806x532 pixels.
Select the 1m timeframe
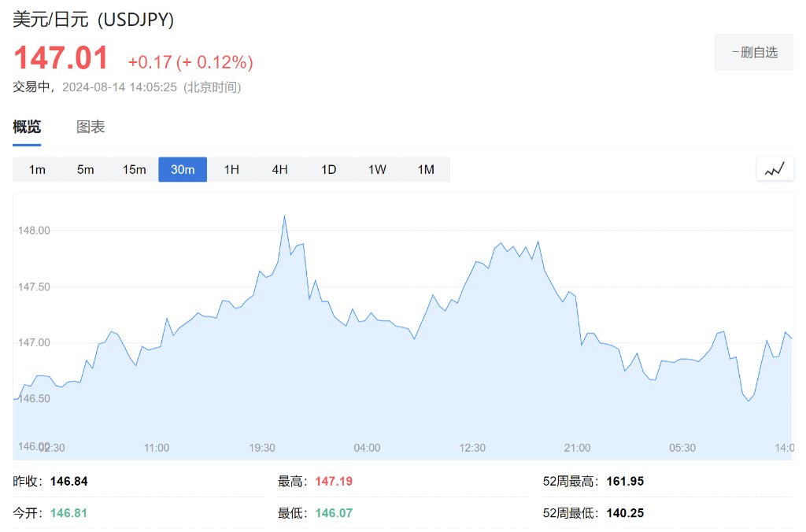coord(37,170)
